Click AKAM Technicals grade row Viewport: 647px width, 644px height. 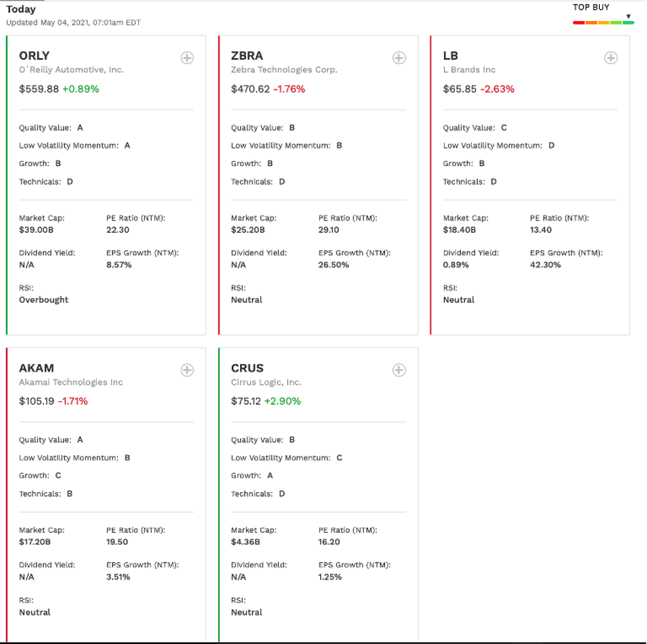tap(46, 494)
